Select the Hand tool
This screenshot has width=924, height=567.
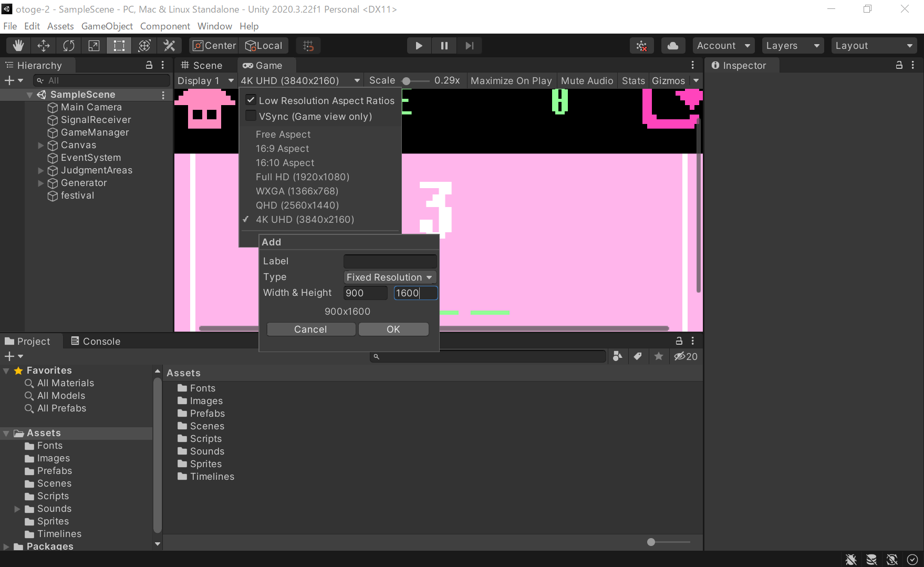click(18, 46)
